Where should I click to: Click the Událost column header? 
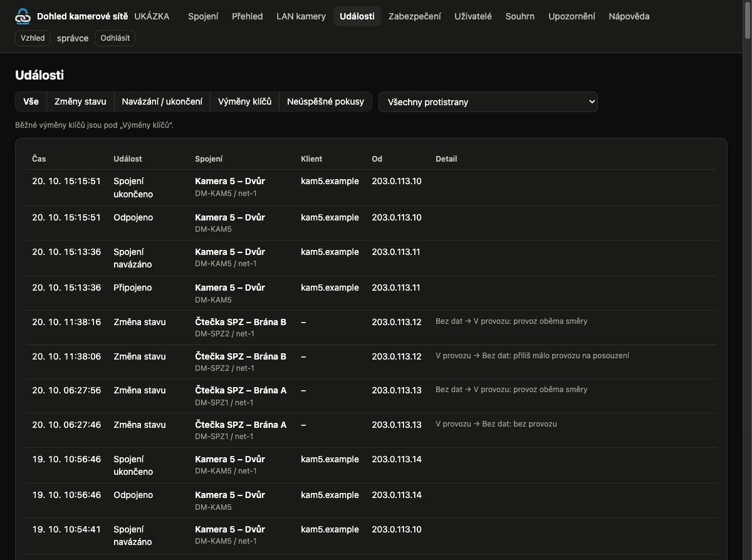(x=128, y=159)
